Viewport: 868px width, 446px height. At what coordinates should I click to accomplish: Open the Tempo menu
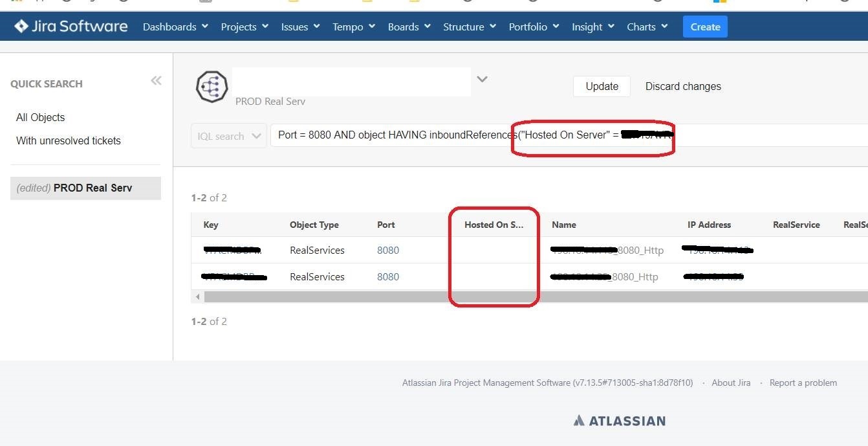pyautogui.click(x=354, y=27)
